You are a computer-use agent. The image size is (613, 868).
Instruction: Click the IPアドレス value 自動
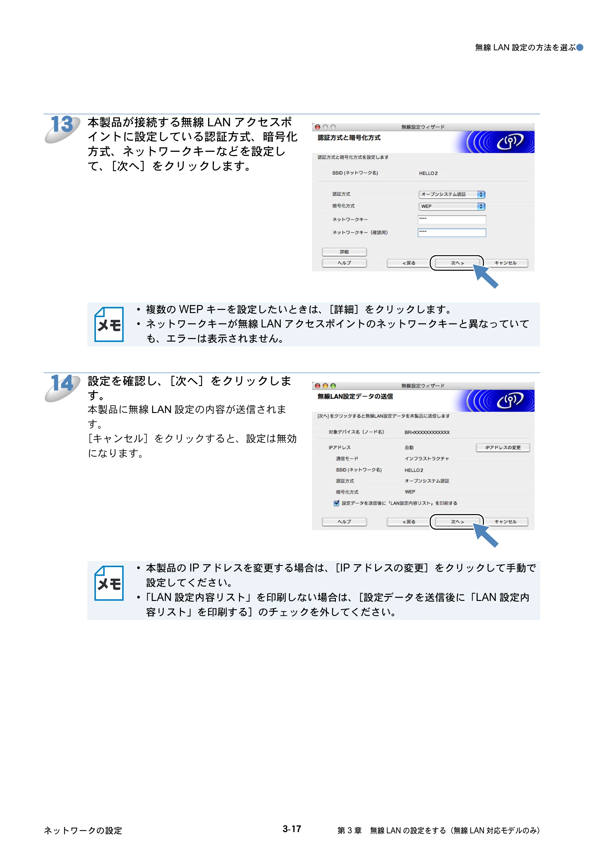click(x=409, y=448)
